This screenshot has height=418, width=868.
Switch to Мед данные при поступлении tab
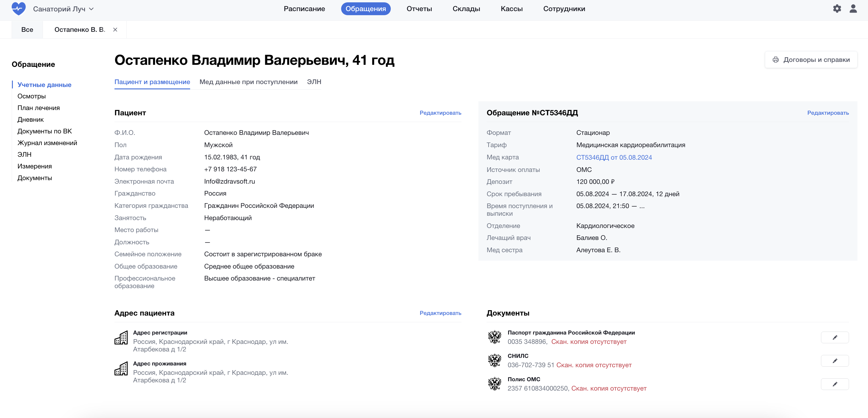click(248, 82)
